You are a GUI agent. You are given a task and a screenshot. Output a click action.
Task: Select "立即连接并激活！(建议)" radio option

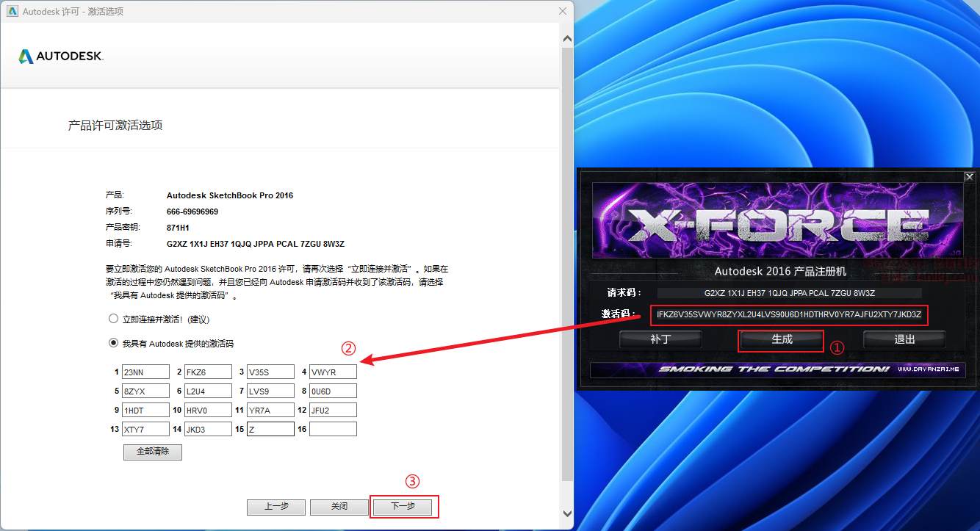click(113, 319)
